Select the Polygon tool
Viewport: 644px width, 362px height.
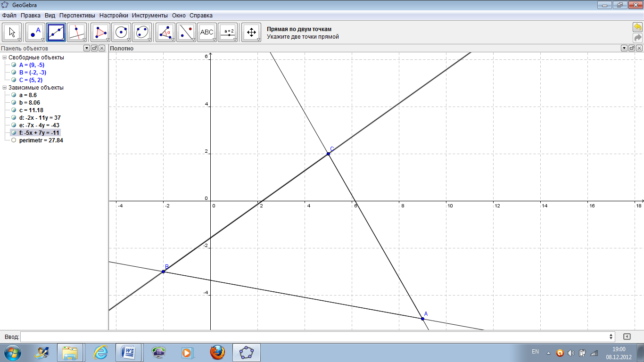coord(100,32)
